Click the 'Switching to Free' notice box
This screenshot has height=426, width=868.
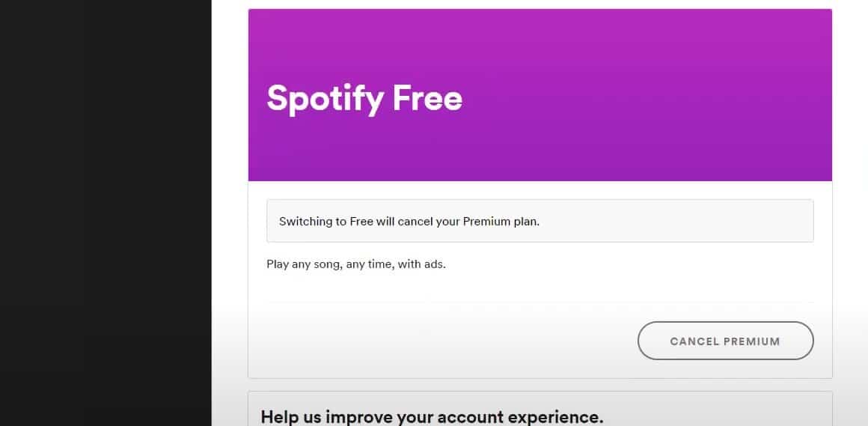coord(540,221)
